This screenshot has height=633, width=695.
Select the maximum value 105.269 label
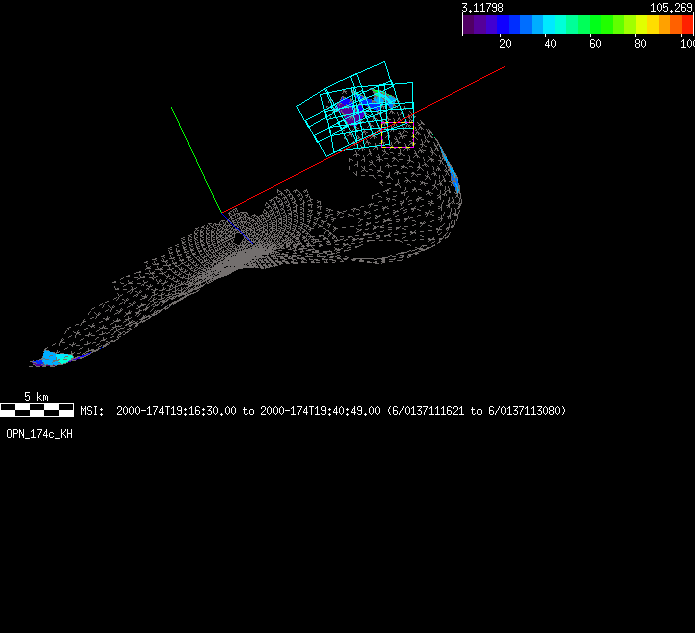click(671, 7)
